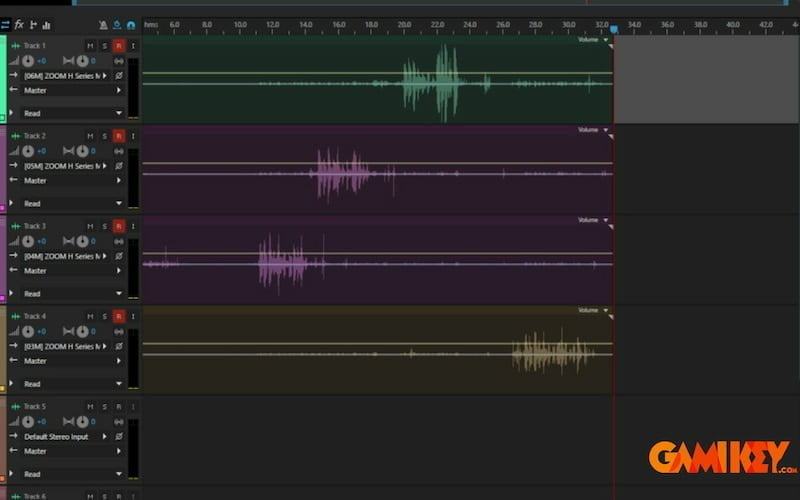Screen dimensions: 800x500
Task: Expand Track 1 automation lanes triangle
Action: tap(11, 113)
